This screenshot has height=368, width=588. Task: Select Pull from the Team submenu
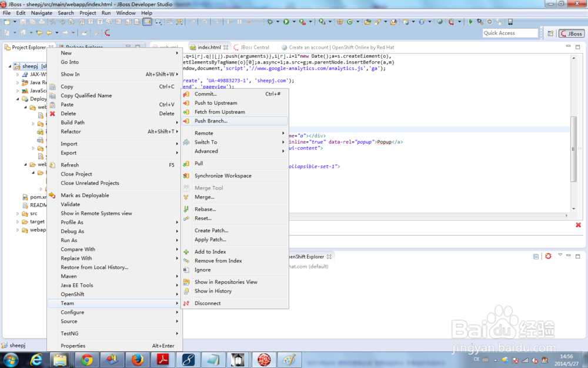pos(235,163)
